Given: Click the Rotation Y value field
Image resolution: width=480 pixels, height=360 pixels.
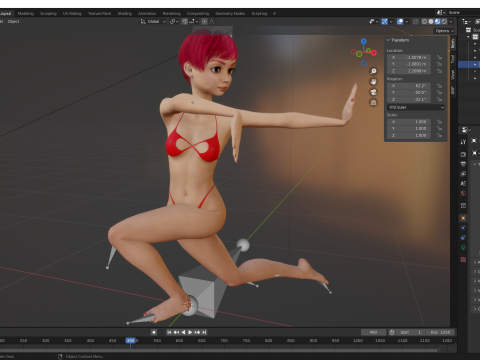Looking at the screenshot, I should [x=409, y=93].
